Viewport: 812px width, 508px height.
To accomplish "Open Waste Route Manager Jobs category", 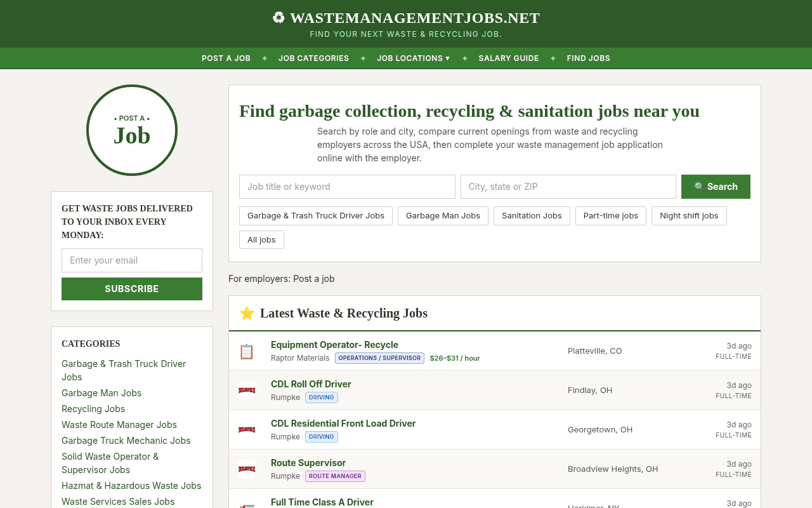I will coord(119,425).
